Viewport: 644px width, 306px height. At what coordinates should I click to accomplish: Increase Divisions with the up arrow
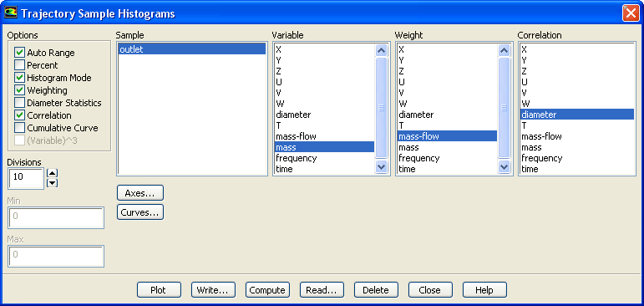tap(52, 173)
